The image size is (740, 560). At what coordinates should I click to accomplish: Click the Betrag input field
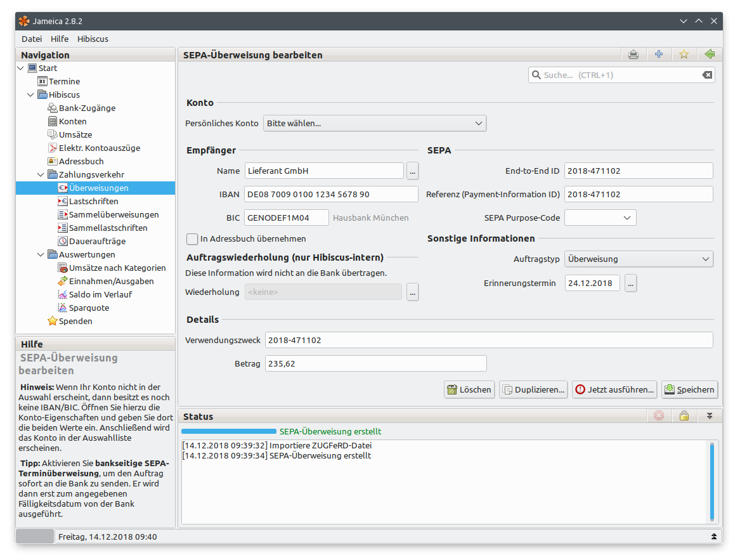coord(375,363)
